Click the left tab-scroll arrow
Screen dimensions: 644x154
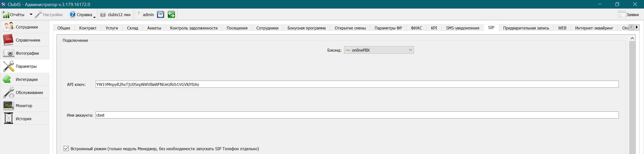pyautogui.click(x=631, y=27)
